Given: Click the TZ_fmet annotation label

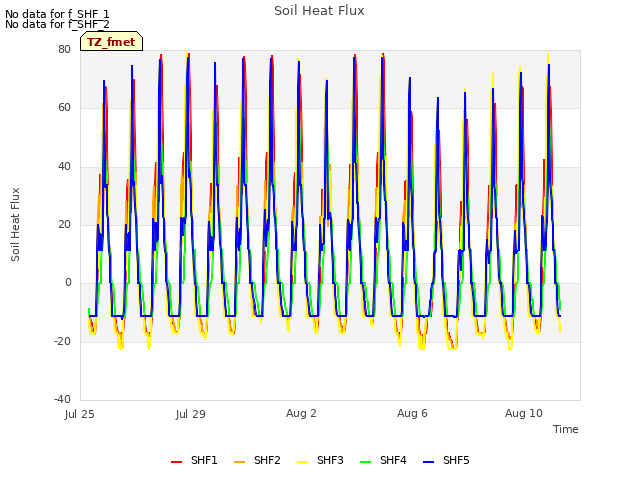Looking at the screenshot, I should tap(111, 42).
